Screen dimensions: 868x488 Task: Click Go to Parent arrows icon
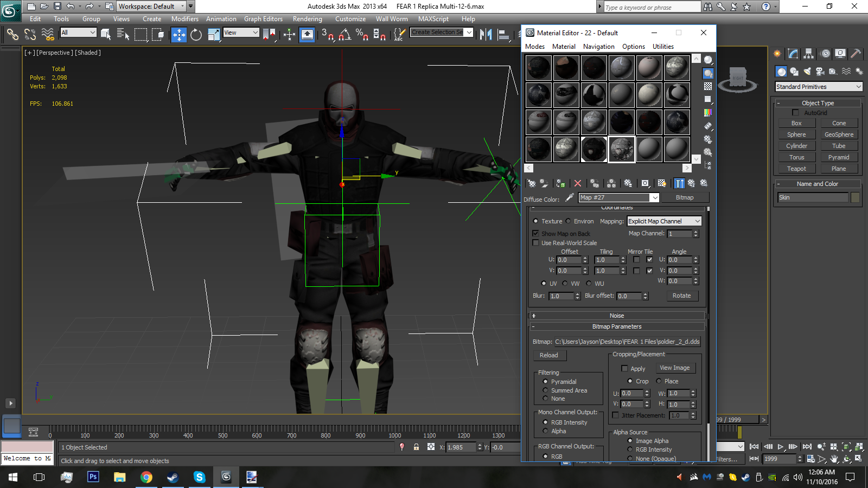(x=691, y=183)
